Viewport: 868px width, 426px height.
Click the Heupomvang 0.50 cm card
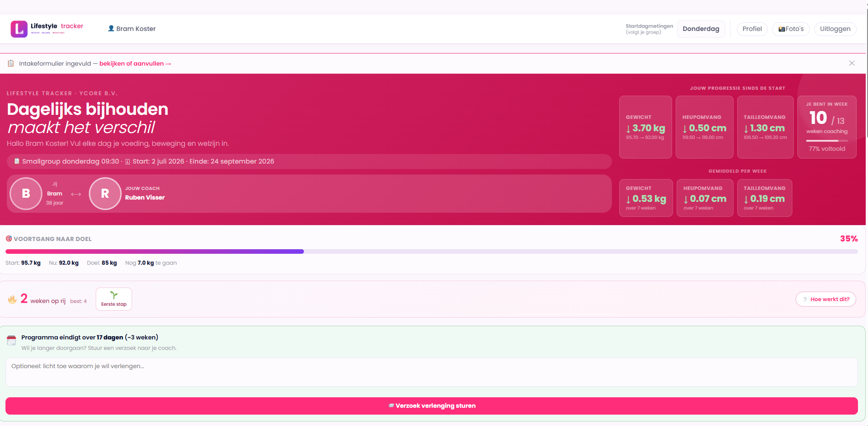(704, 127)
